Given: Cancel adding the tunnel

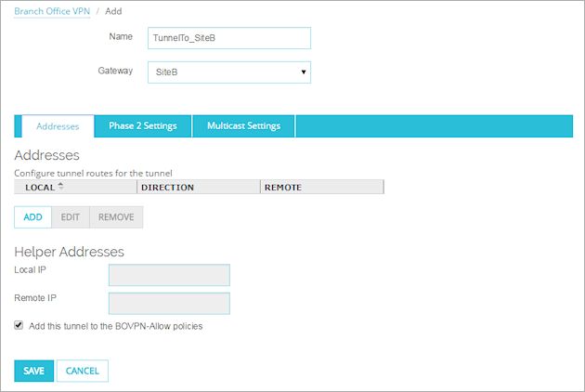Looking at the screenshot, I should point(83,371).
